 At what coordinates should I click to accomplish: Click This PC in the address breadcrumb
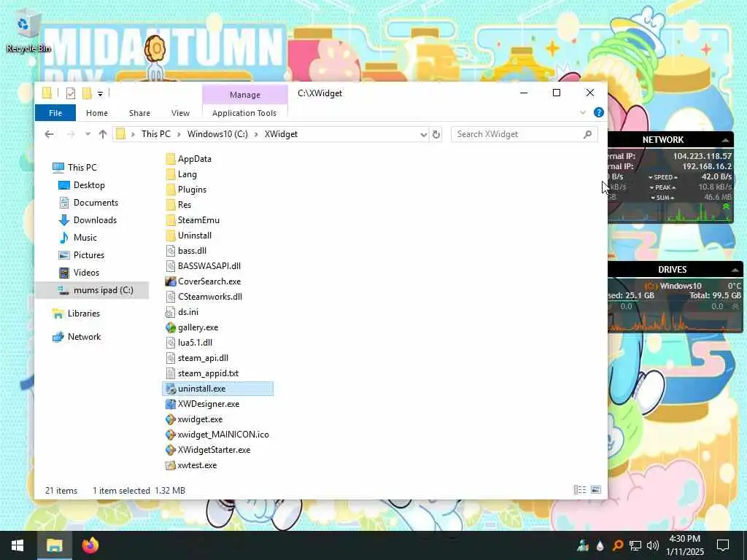(x=156, y=134)
